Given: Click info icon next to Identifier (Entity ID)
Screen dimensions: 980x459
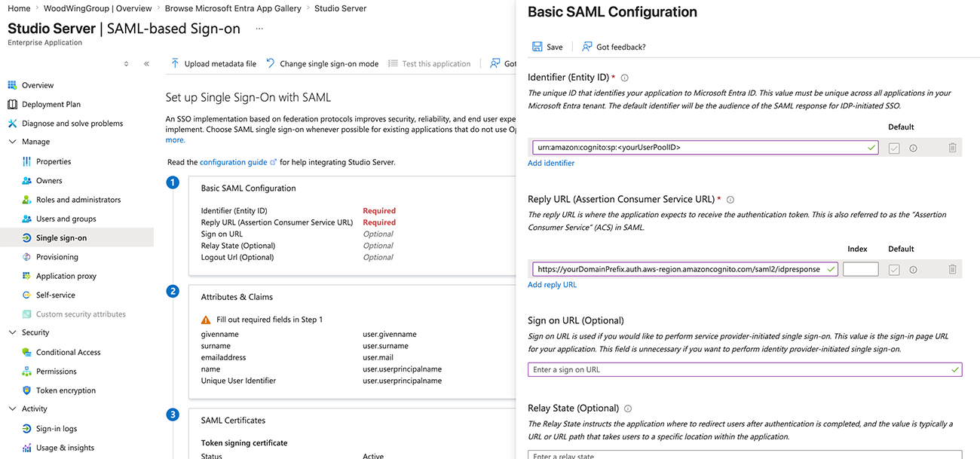Looking at the screenshot, I should pyautogui.click(x=624, y=78).
